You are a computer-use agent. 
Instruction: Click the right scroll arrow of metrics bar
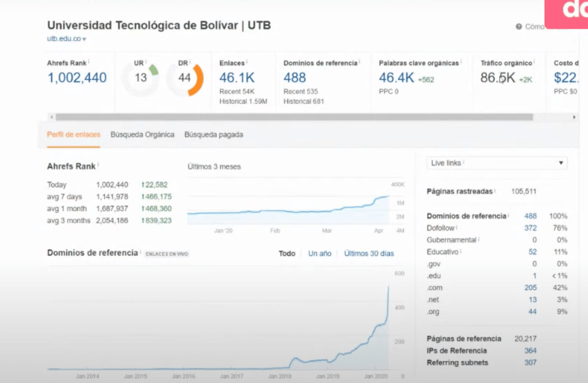pos(574,117)
